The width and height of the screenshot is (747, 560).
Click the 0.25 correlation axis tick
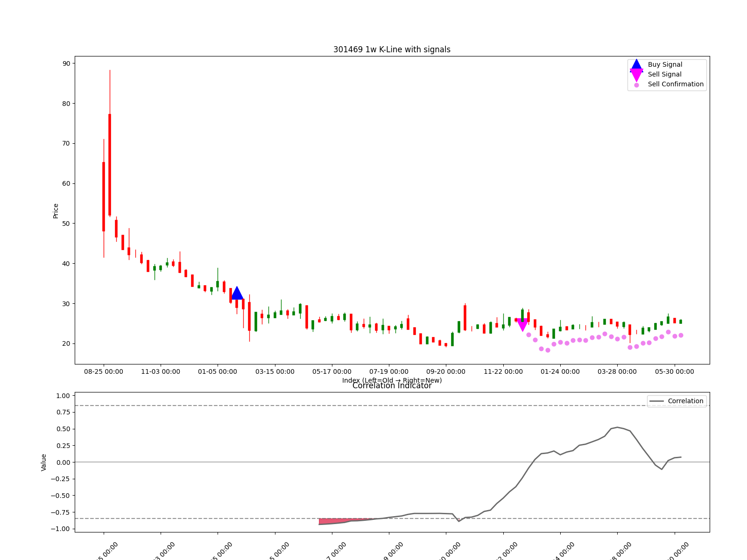tap(63, 446)
